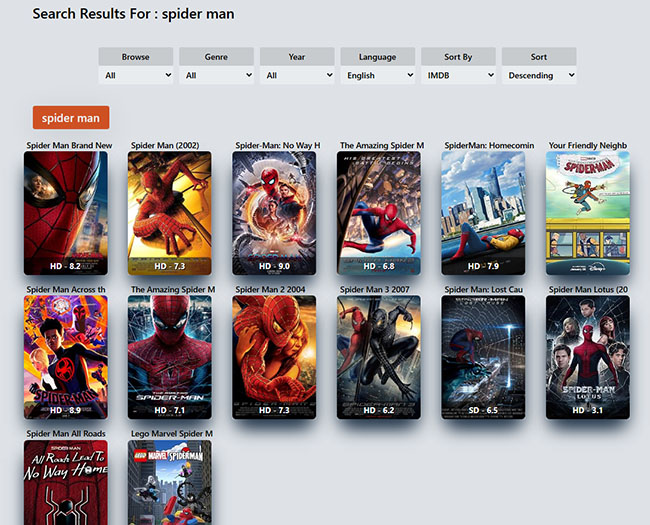Open the Spider Man Brand New poster

pyautogui.click(x=65, y=213)
